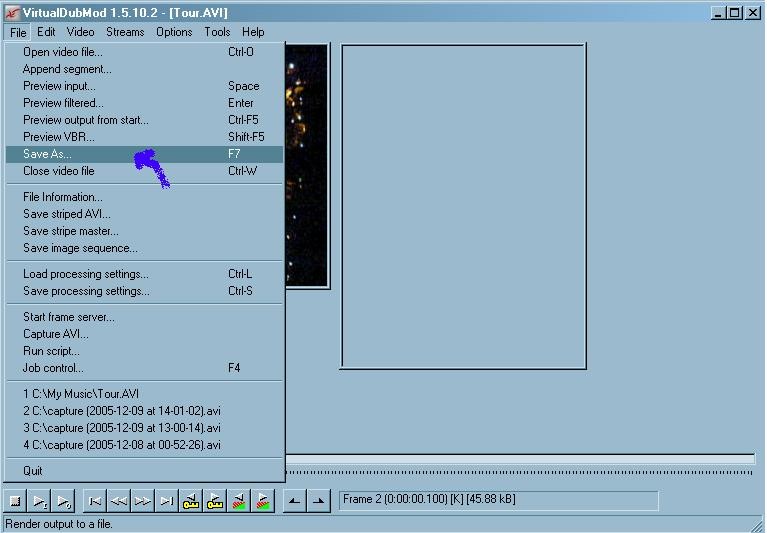The image size is (767, 533).
Task: Open File Information... dialog
Action: point(145,197)
